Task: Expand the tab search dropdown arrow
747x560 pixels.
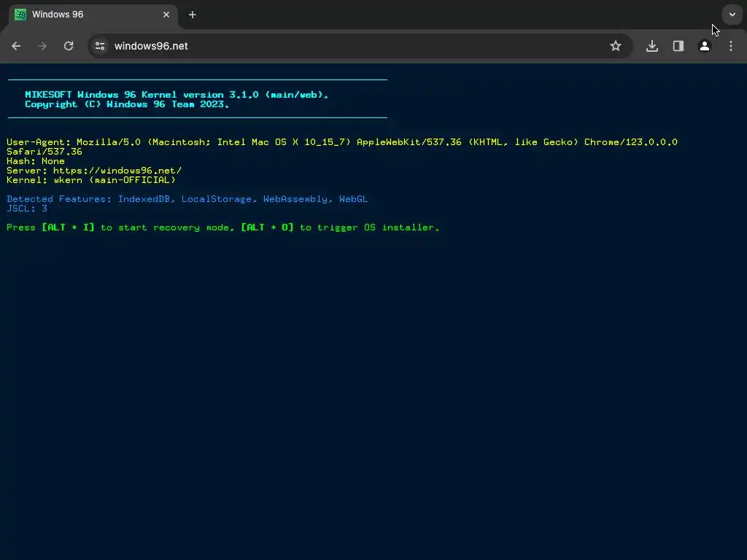Action: (x=732, y=15)
